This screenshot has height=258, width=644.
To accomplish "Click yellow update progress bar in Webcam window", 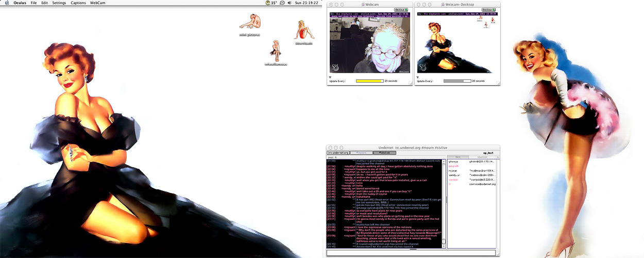I will point(370,81).
